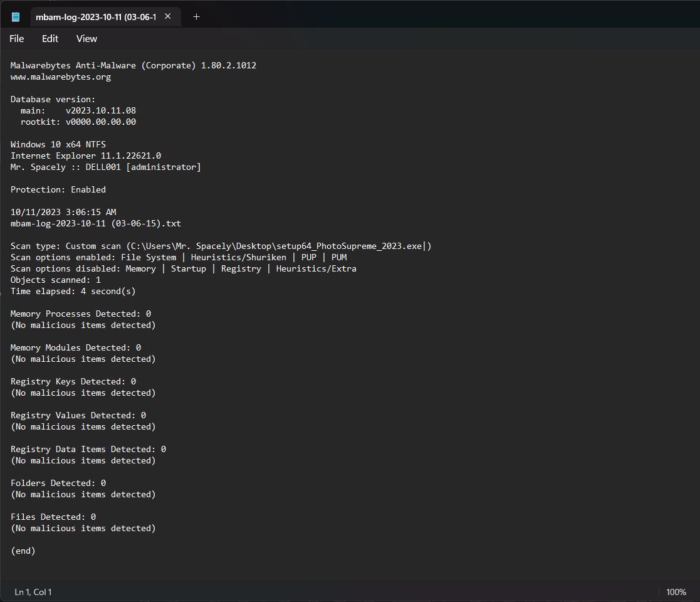
Task: Add a new tab with plus button
Action: (x=196, y=17)
